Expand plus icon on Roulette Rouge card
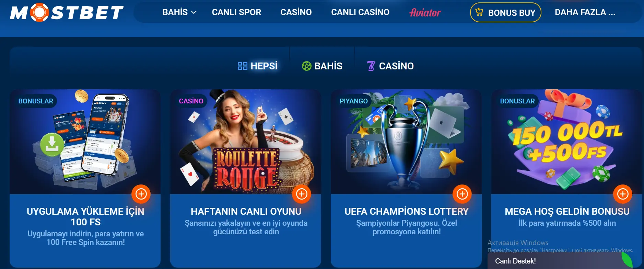644x269 pixels. coord(302,194)
